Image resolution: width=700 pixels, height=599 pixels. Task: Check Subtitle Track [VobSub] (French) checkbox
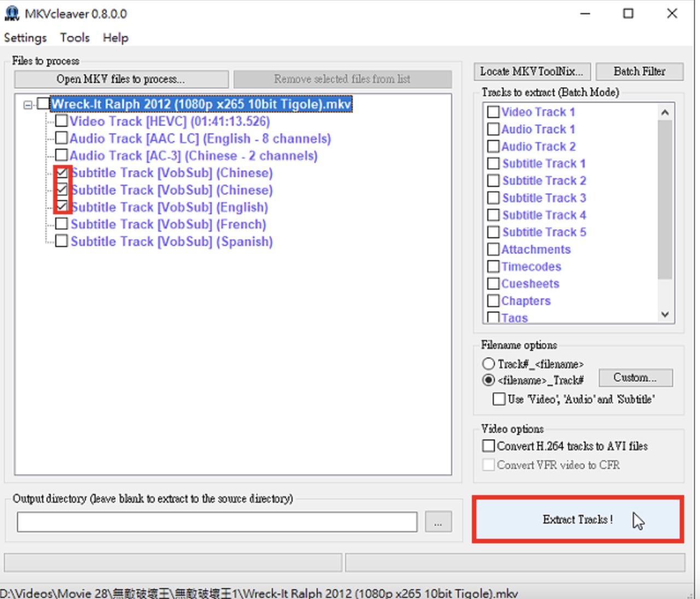62,224
